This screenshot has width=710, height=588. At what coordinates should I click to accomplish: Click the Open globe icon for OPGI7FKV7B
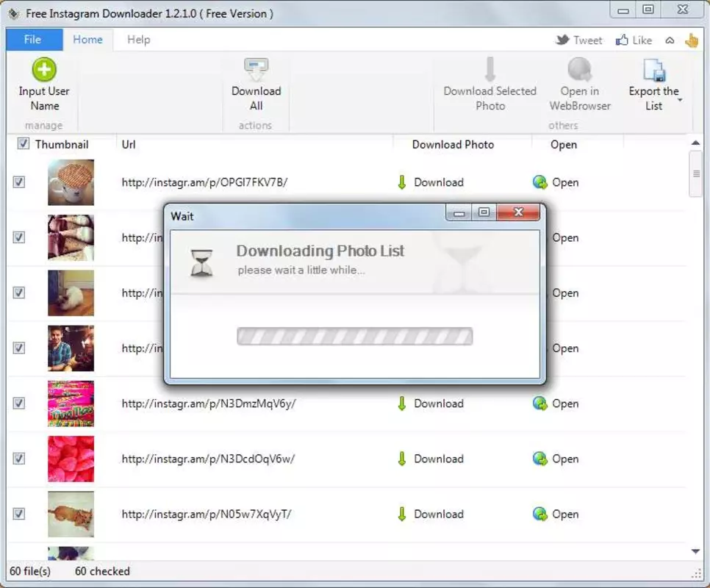tap(539, 182)
